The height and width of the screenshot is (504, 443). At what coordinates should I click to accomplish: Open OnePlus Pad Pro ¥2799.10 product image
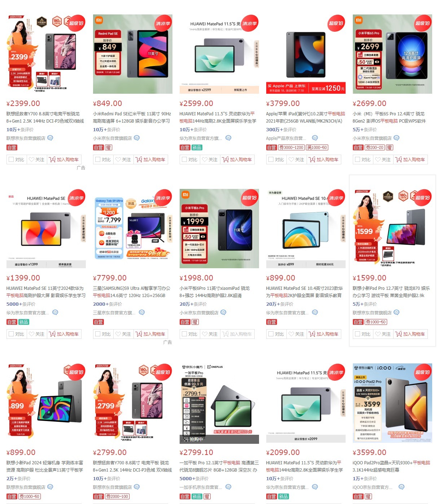(219, 403)
